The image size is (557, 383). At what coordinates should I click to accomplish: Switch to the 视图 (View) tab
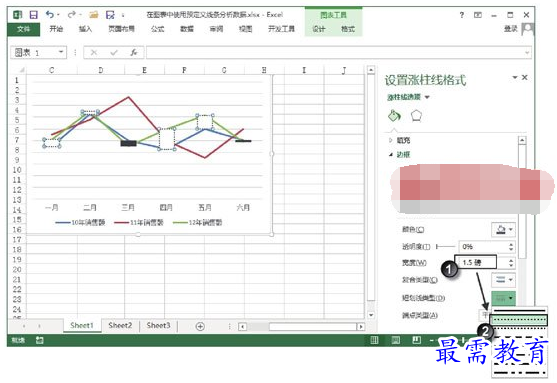tap(245, 29)
